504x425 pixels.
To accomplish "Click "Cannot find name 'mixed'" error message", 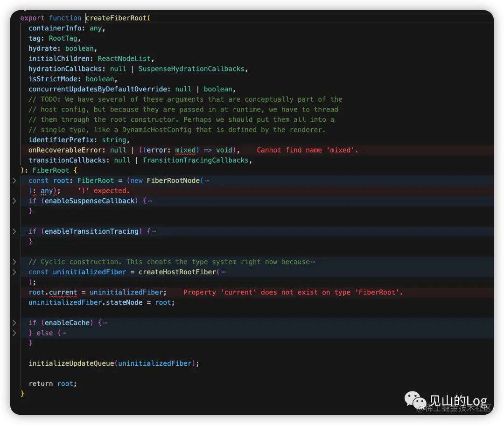I will point(307,150).
